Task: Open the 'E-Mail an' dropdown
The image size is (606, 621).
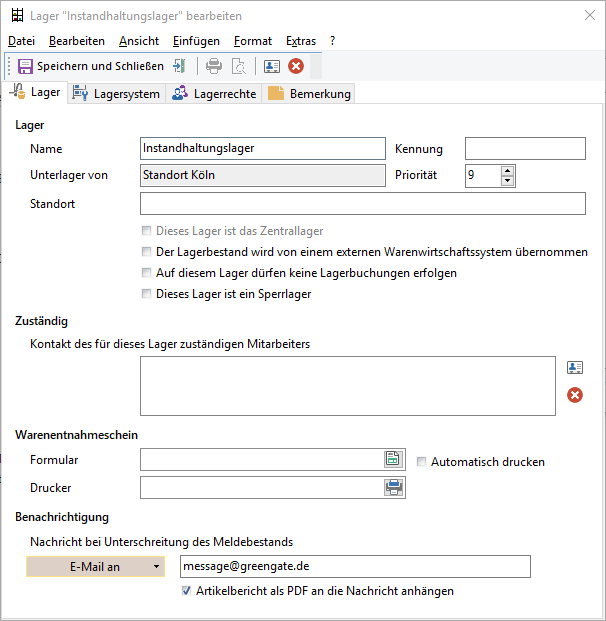Action: [95, 567]
